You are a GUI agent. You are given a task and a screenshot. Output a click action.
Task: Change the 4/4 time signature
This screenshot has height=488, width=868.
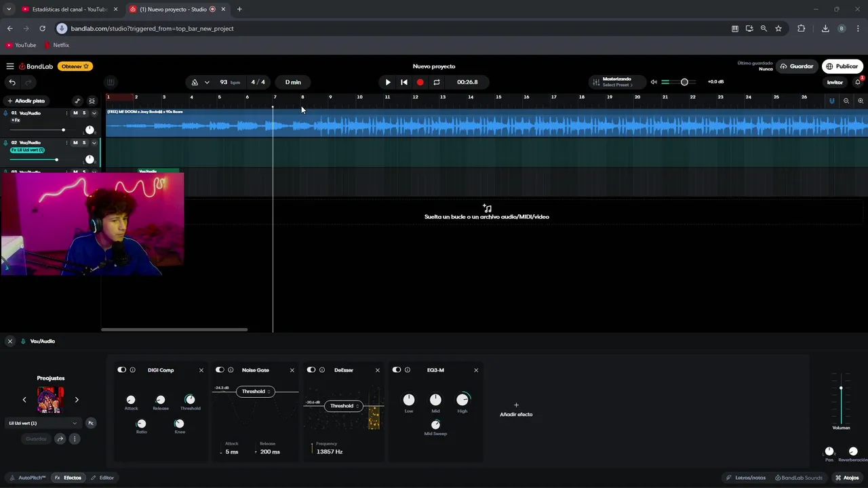tap(258, 82)
